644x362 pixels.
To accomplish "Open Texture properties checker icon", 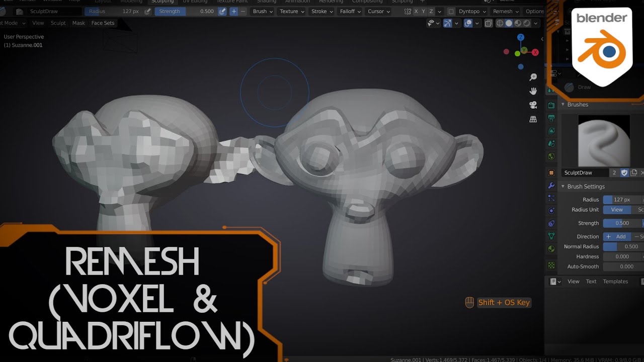I will 551,265.
